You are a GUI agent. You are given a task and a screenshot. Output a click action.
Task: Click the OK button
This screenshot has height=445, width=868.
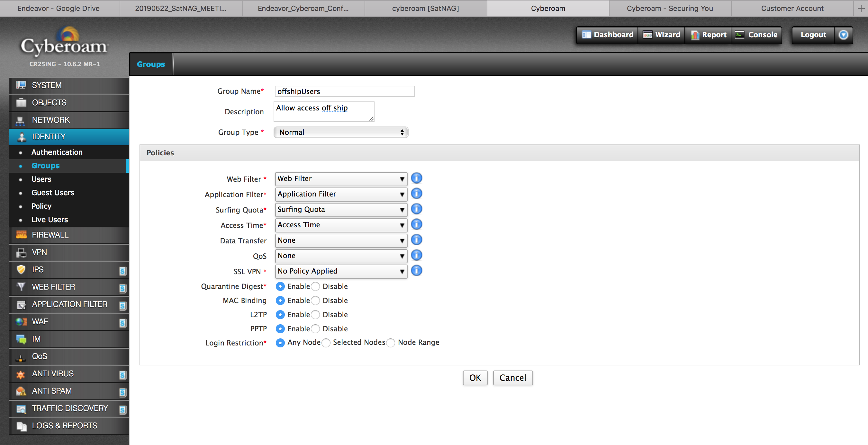(x=475, y=378)
